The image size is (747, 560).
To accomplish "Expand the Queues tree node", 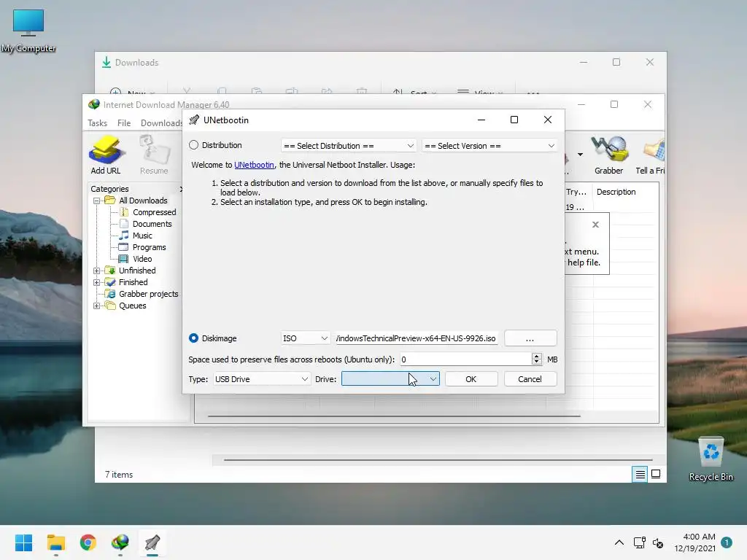I will point(97,306).
